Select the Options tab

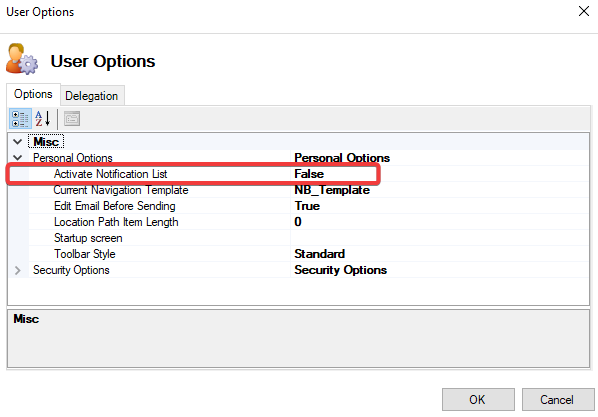(x=33, y=94)
